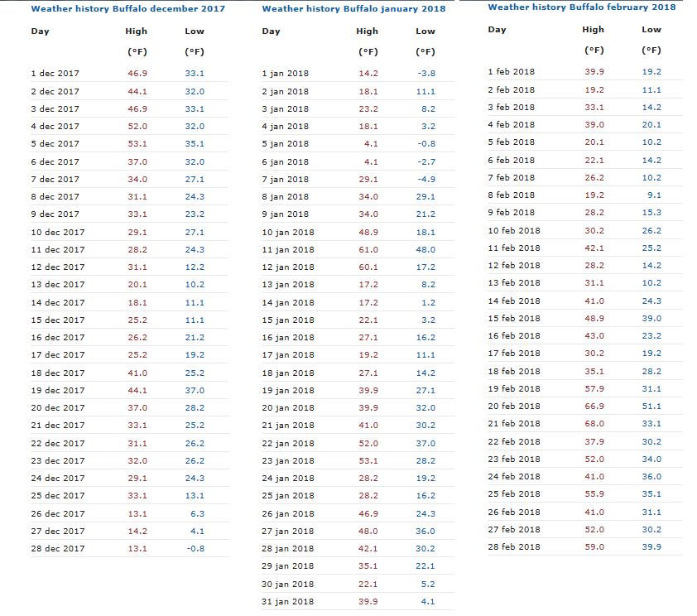Image resolution: width=697 pixels, height=616 pixels.
Task: Select the high value for 28 feb 2018
Action: [x=594, y=547]
